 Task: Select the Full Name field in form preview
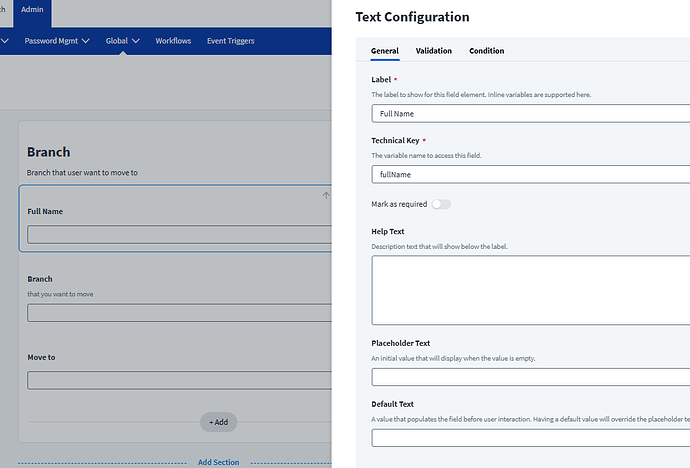click(x=178, y=235)
